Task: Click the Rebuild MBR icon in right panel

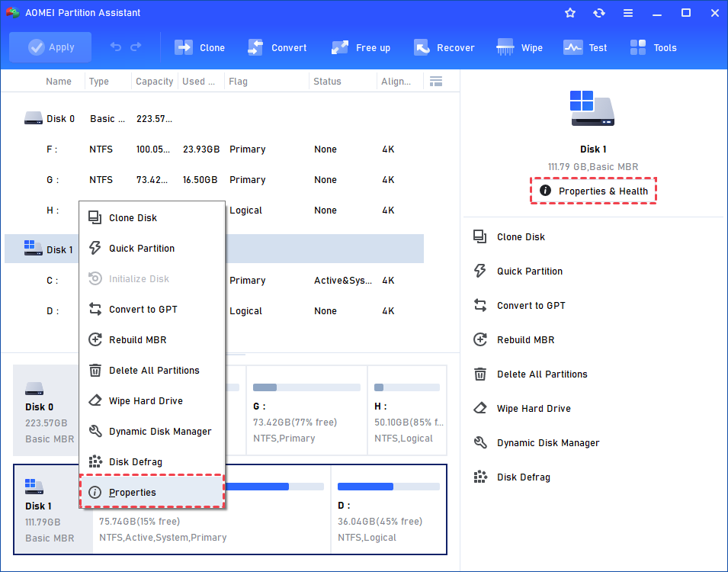Action: (x=480, y=339)
